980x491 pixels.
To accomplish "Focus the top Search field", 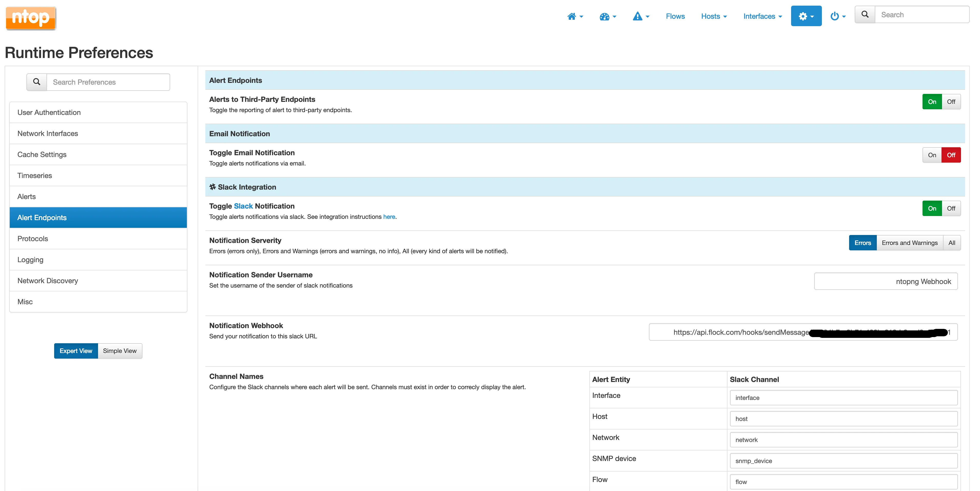I will point(922,14).
